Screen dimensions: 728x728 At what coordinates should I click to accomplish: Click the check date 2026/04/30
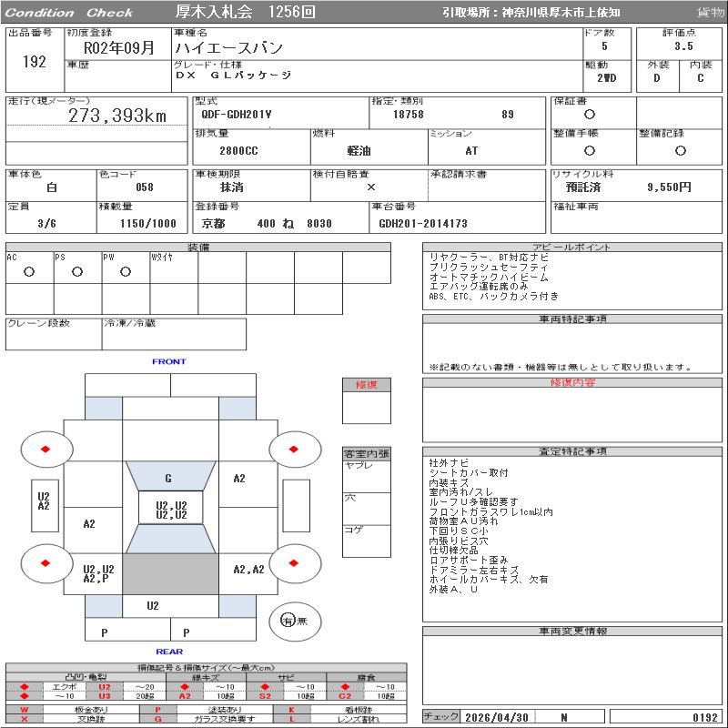[x=497, y=717]
